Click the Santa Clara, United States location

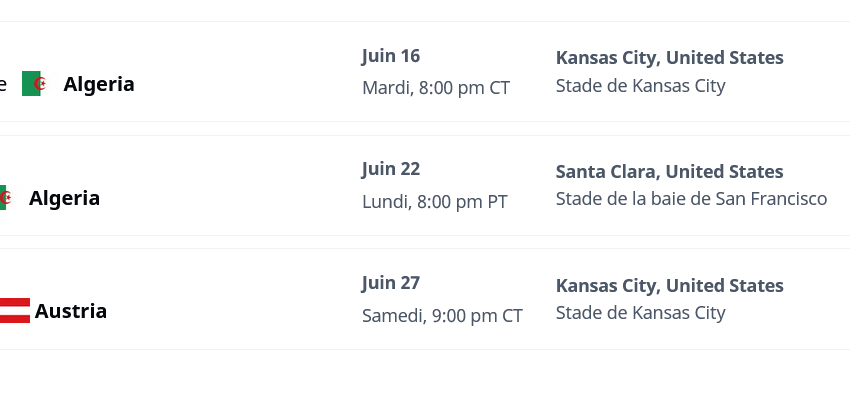(669, 172)
